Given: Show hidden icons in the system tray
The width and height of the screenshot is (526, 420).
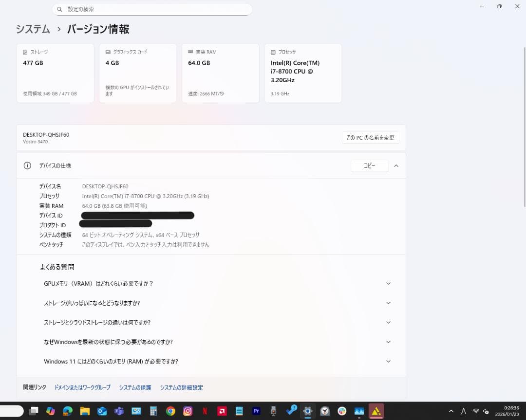Looking at the screenshot, I should [x=451, y=411].
